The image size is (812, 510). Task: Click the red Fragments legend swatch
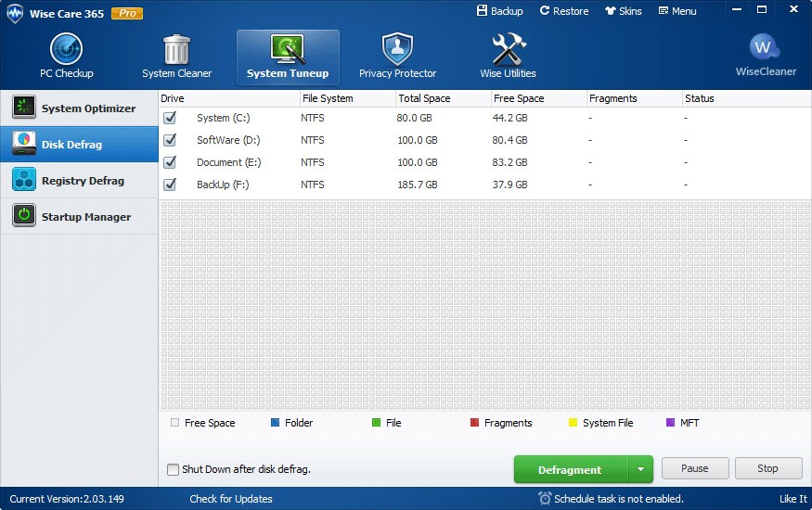point(474,423)
